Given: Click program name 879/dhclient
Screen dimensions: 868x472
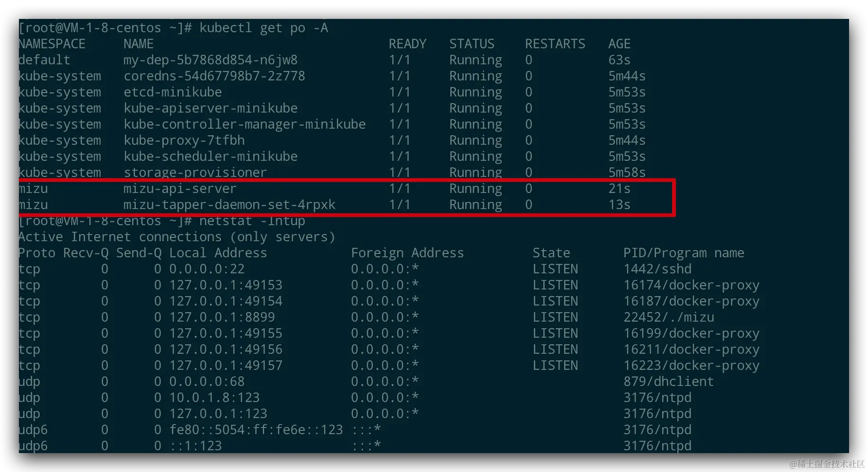Looking at the screenshot, I should (x=669, y=382).
